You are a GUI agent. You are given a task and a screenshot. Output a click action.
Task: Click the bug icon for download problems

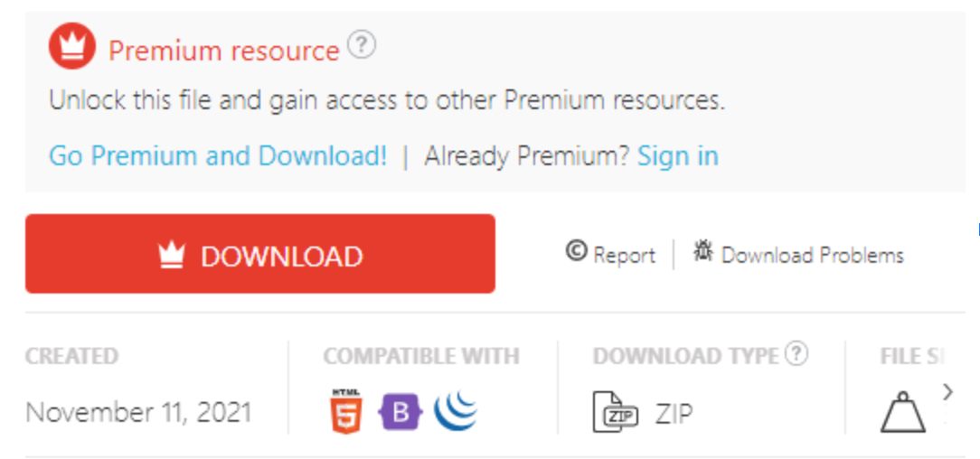(x=703, y=250)
